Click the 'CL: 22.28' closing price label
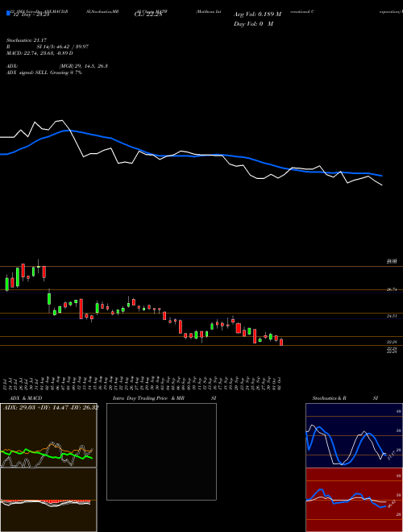 point(148,15)
